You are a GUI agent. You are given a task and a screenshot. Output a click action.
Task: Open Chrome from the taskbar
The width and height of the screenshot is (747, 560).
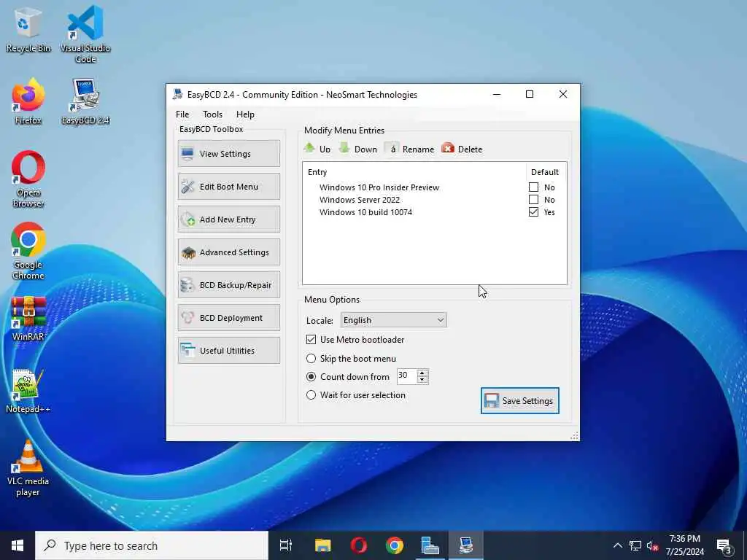point(395,545)
